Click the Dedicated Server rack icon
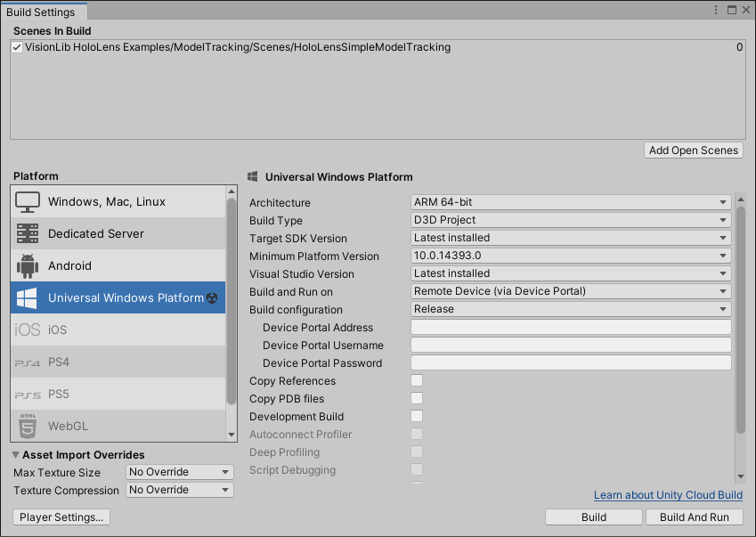756x537 pixels. 28,234
